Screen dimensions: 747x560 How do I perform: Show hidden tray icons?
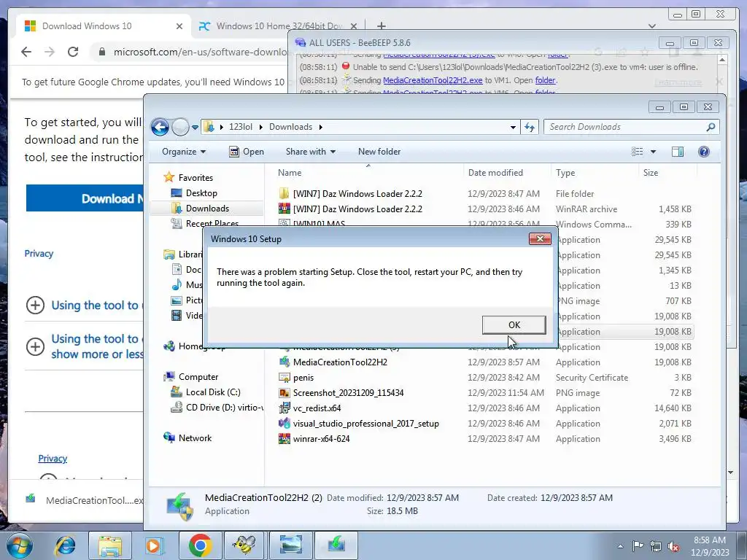620,547
